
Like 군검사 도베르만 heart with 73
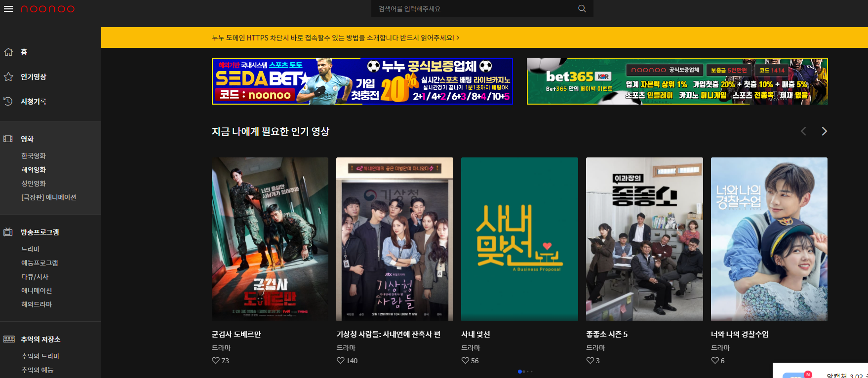216,360
